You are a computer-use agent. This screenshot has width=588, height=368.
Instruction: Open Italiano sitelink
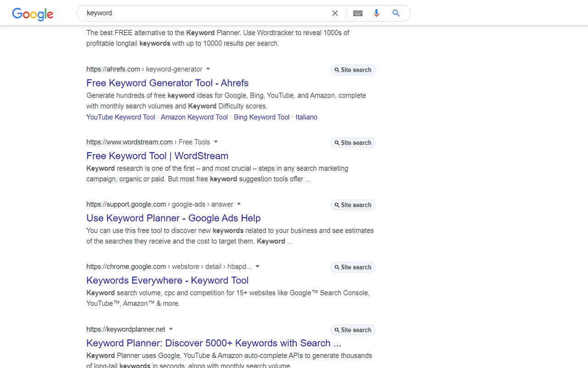(x=306, y=117)
